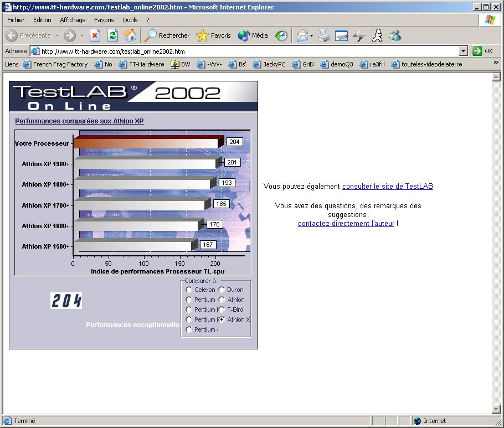
Task: Click the Edit page toolbar icon
Action: coord(341,35)
